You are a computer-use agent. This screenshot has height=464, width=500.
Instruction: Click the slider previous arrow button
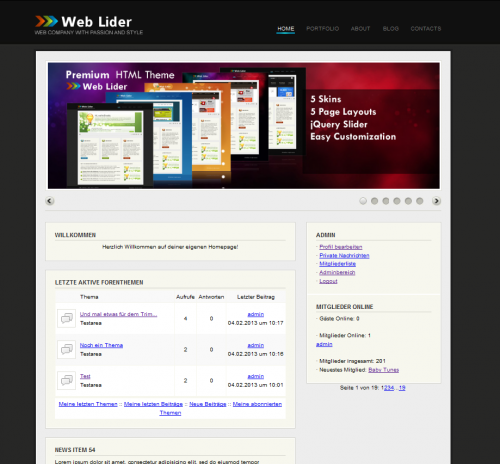coord(50,201)
